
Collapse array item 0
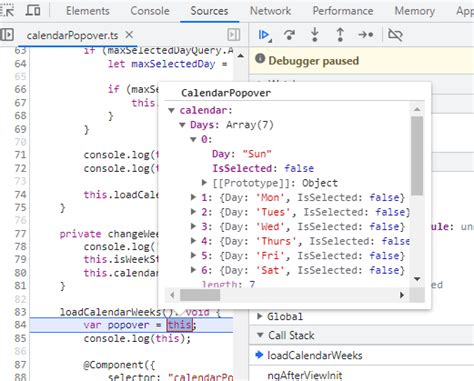(193, 139)
